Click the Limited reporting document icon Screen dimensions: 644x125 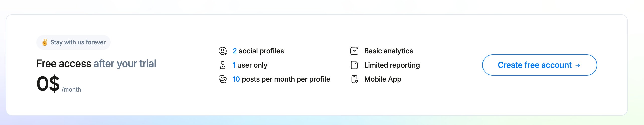tap(354, 65)
